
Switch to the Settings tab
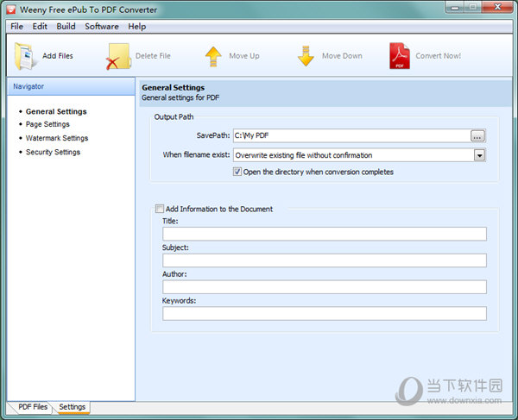[72, 407]
